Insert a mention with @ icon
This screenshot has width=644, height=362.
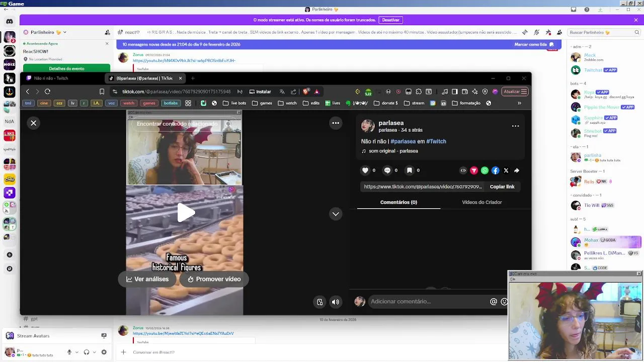pyautogui.click(x=494, y=302)
